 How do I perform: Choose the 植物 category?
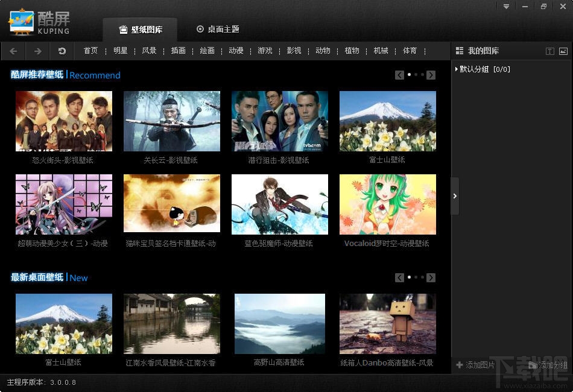click(x=352, y=51)
